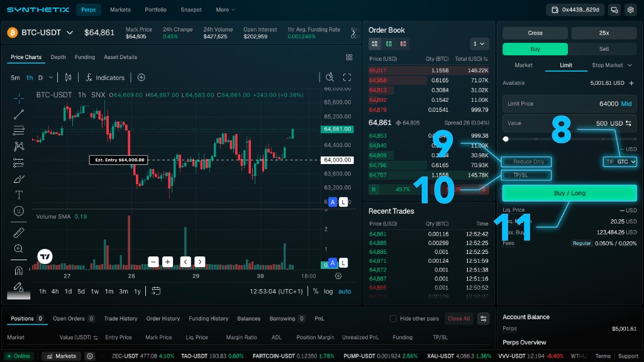Open wallet address 0x443B...629d
Image resolution: width=644 pixels, height=362 pixels.
(575, 10)
